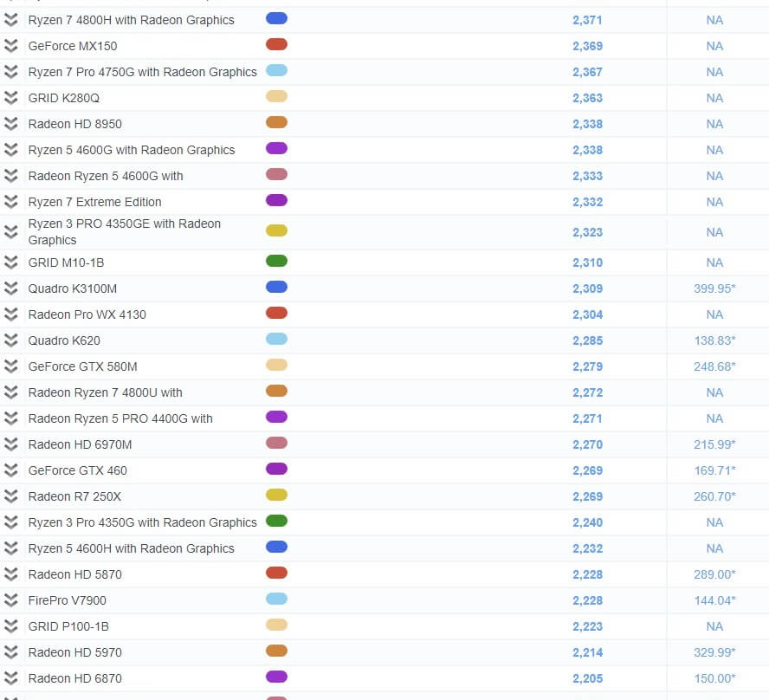
Task: Click the 260.70* price for Radeon R7 250X
Action: tap(714, 497)
